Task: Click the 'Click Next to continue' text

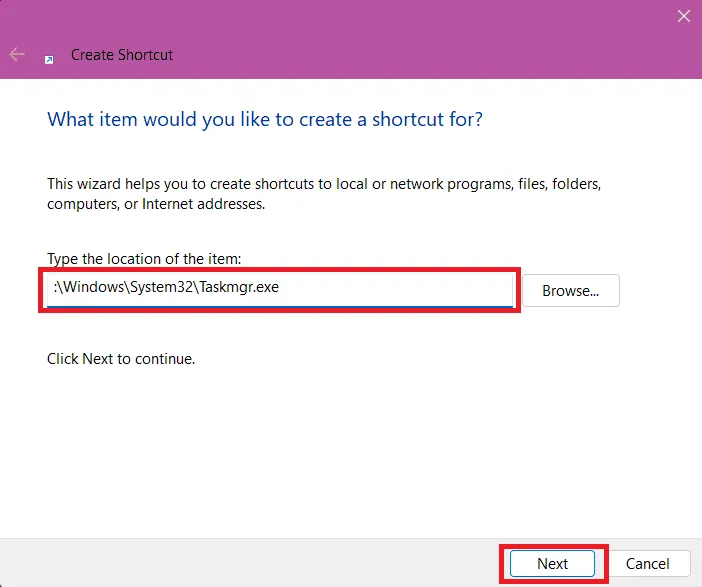Action: tap(121, 358)
